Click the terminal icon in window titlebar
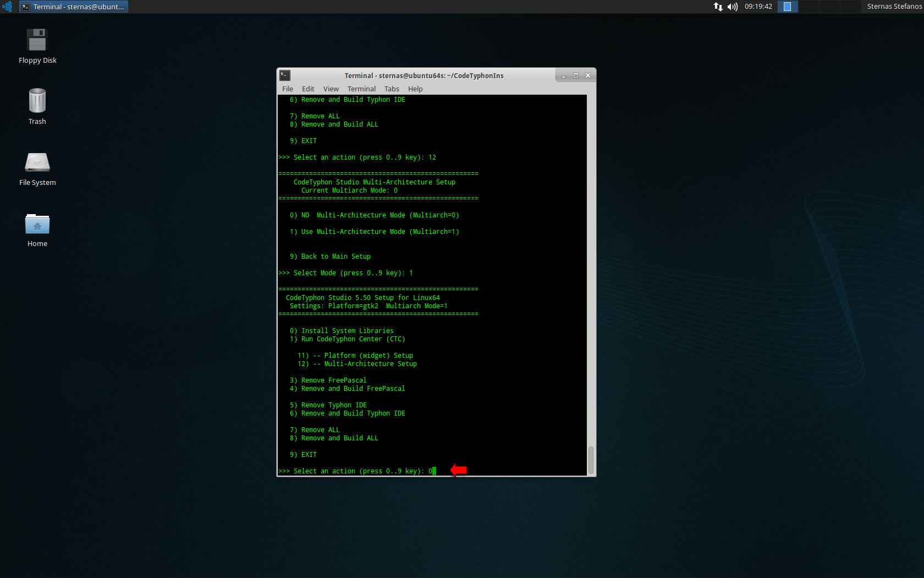 (285, 75)
